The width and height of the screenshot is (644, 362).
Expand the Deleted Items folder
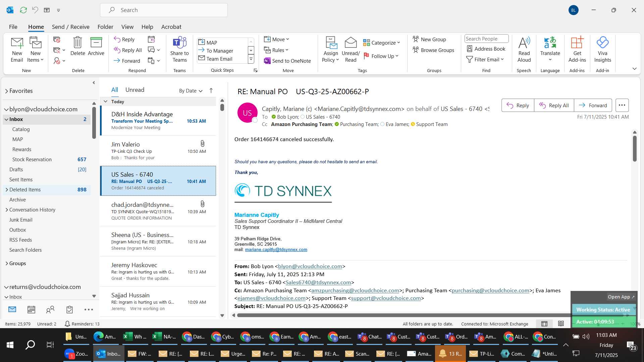click(7, 190)
